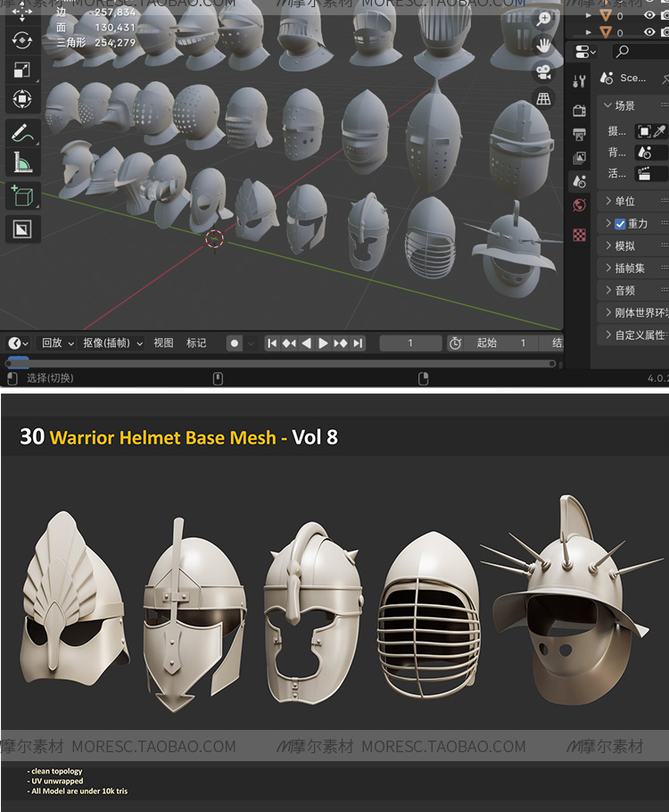Click the Properties search field
Image resolution: width=669 pixels, height=812 pixels.
point(640,51)
